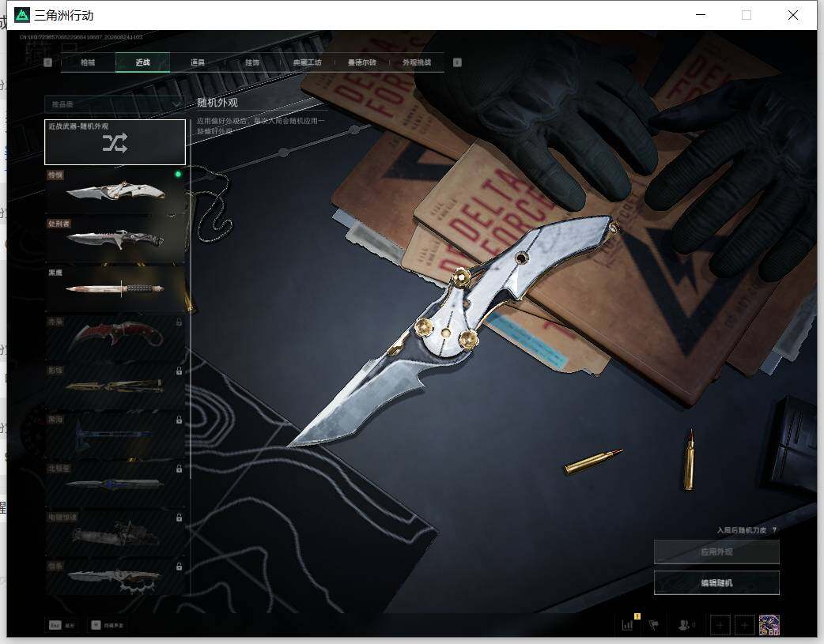The height and width of the screenshot is (644, 824).
Task: Open the 外观挑战 tab
Action: [417, 62]
